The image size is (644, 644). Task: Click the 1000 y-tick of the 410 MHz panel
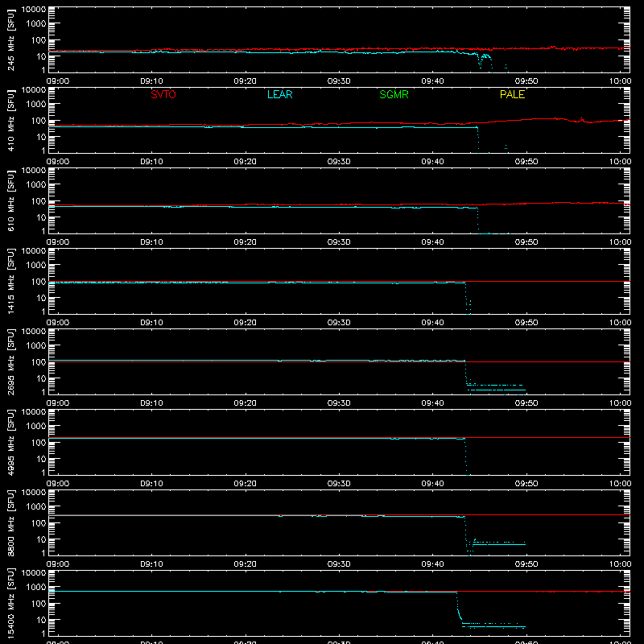(x=36, y=104)
